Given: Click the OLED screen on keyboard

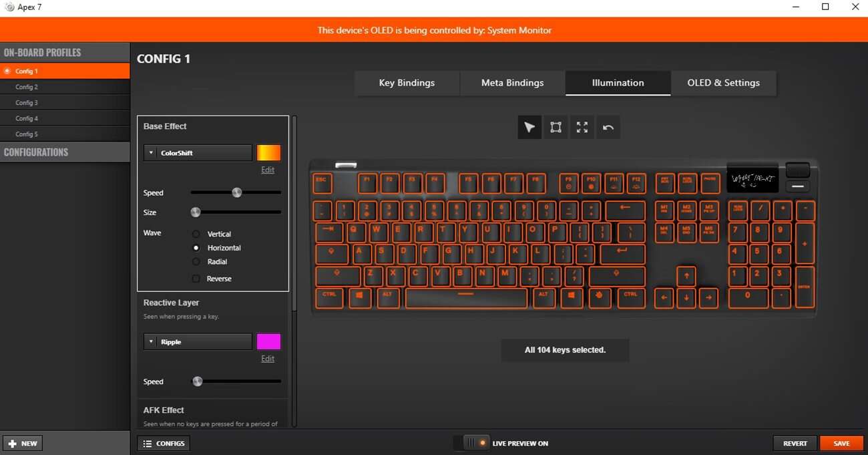Looking at the screenshot, I should [x=752, y=179].
